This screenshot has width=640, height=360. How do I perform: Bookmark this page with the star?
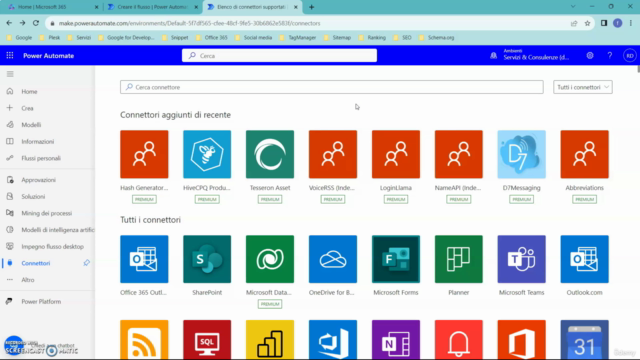click(587, 23)
